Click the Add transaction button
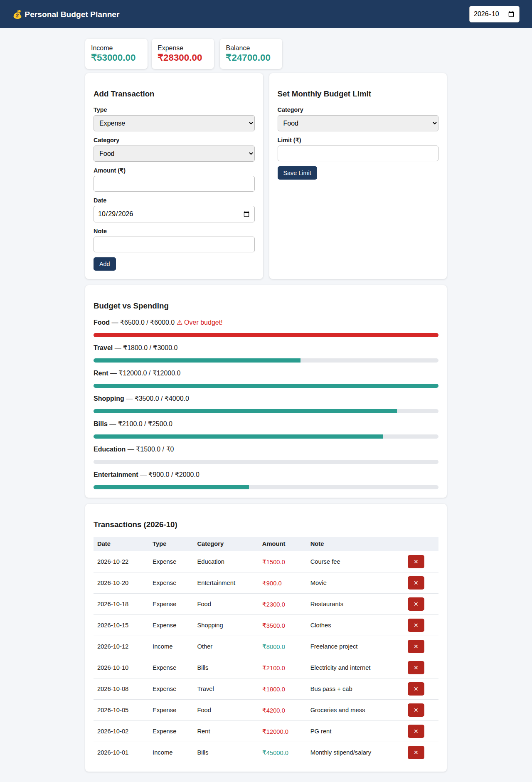The height and width of the screenshot is (782, 532). pyautogui.click(x=105, y=264)
